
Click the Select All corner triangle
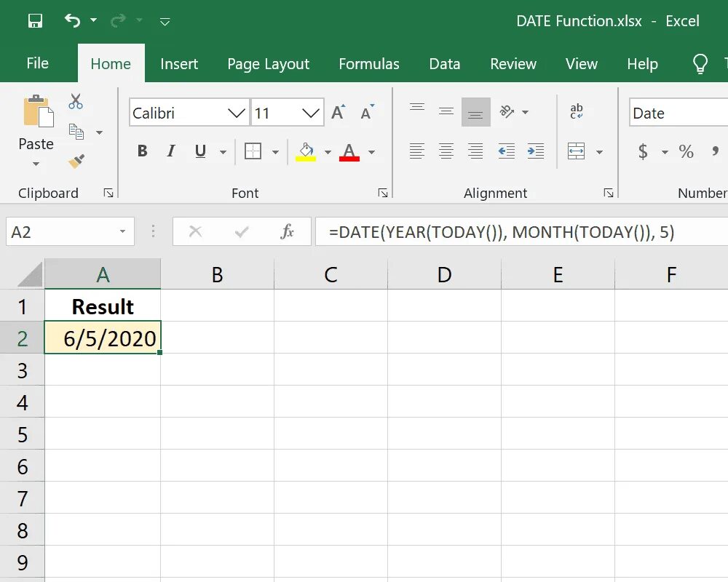tap(30, 274)
